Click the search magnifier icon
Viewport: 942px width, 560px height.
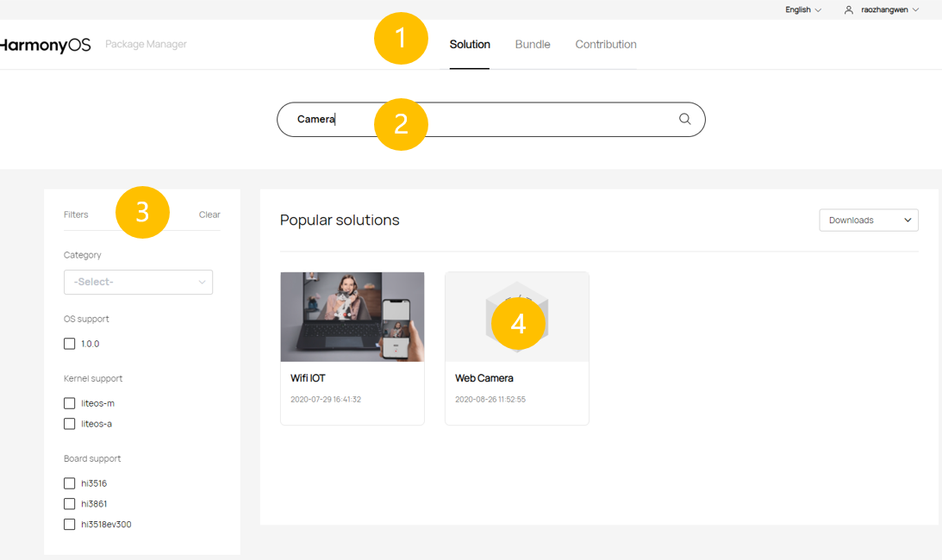(x=684, y=119)
